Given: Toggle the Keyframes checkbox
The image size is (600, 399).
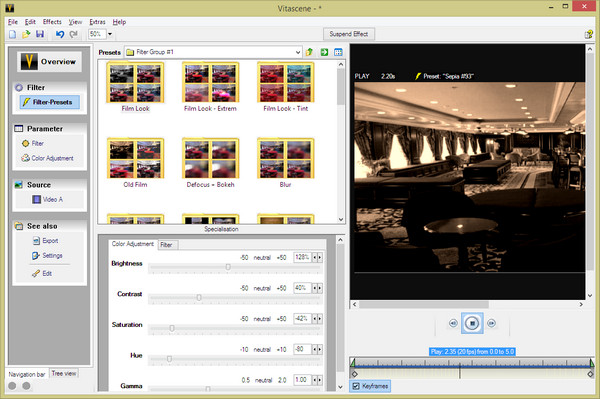Looking at the screenshot, I should point(356,386).
